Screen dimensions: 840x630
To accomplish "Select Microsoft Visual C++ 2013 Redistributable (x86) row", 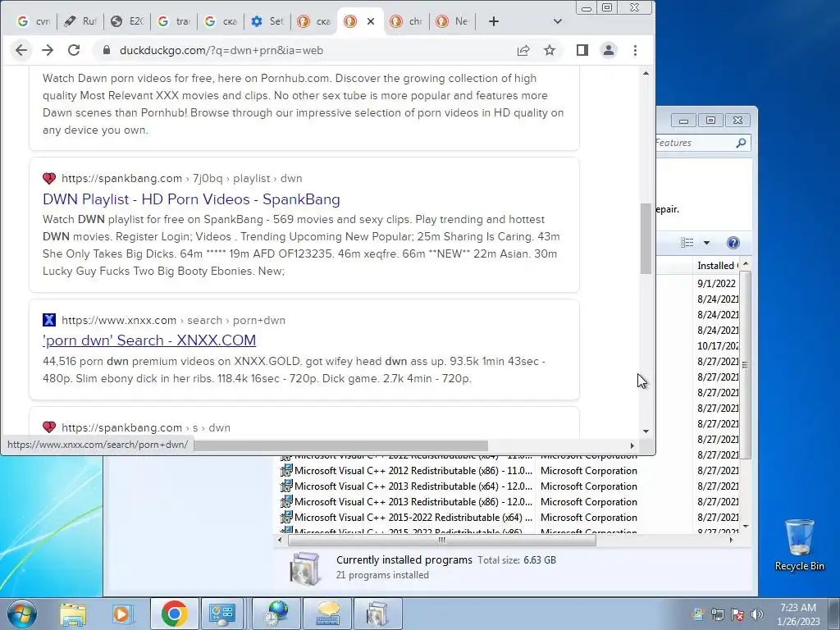I will click(x=509, y=502).
